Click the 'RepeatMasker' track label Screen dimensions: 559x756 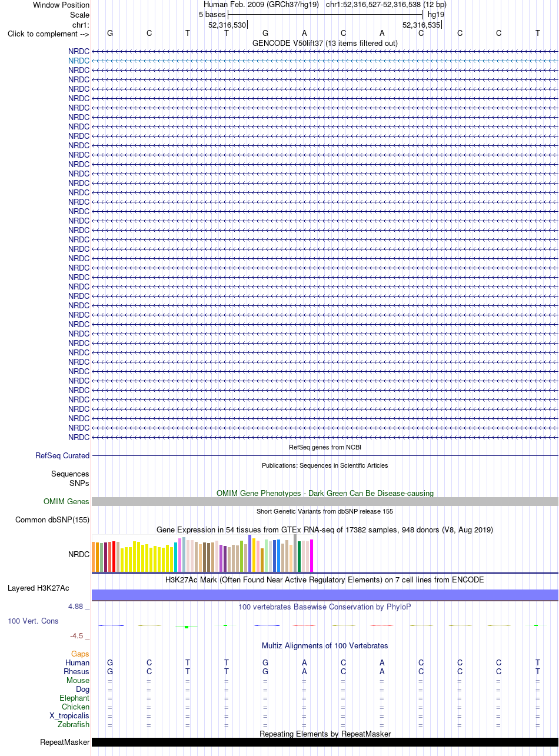[x=65, y=742]
